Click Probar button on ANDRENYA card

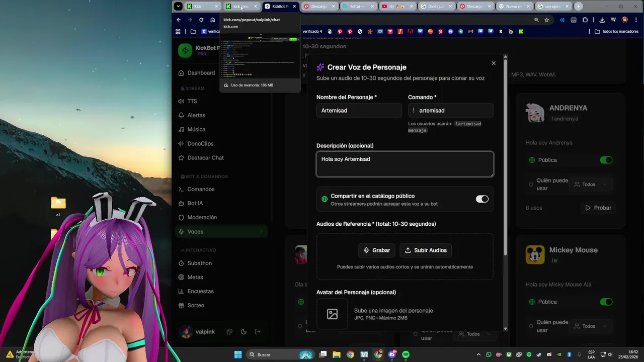(x=598, y=208)
